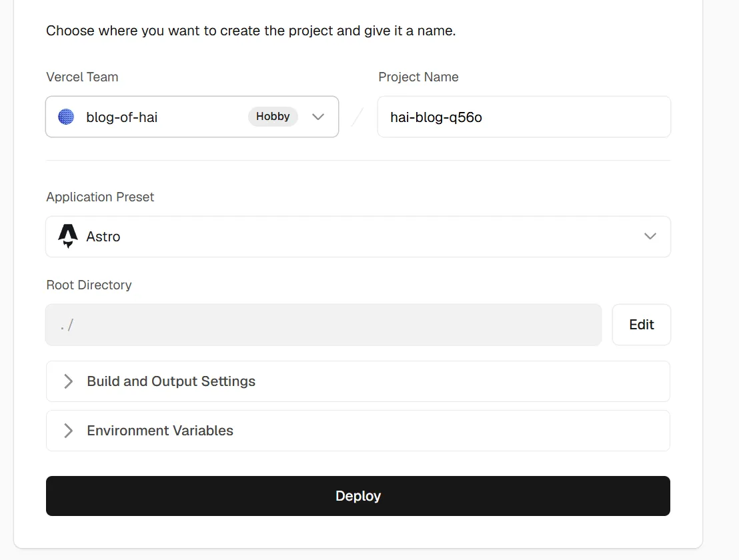Open the Vercel Team dropdown
Viewport: 739px width, 560px height.
[x=192, y=117]
